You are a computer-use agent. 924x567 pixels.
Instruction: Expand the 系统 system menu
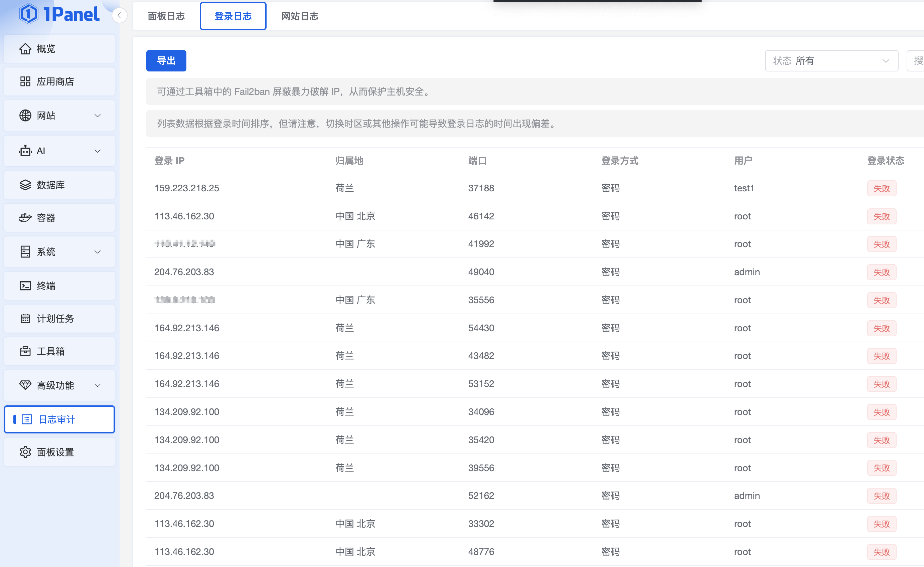[98, 252]
